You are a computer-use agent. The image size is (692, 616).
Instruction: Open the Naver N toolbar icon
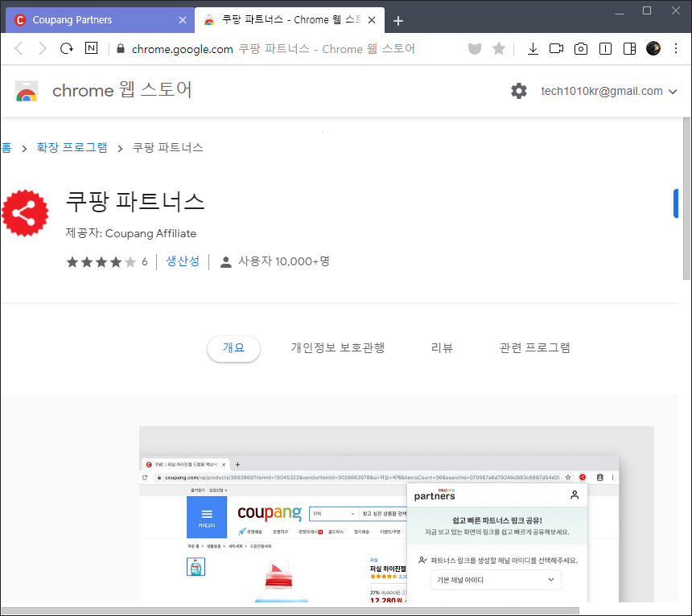click(x=92, y=48)
